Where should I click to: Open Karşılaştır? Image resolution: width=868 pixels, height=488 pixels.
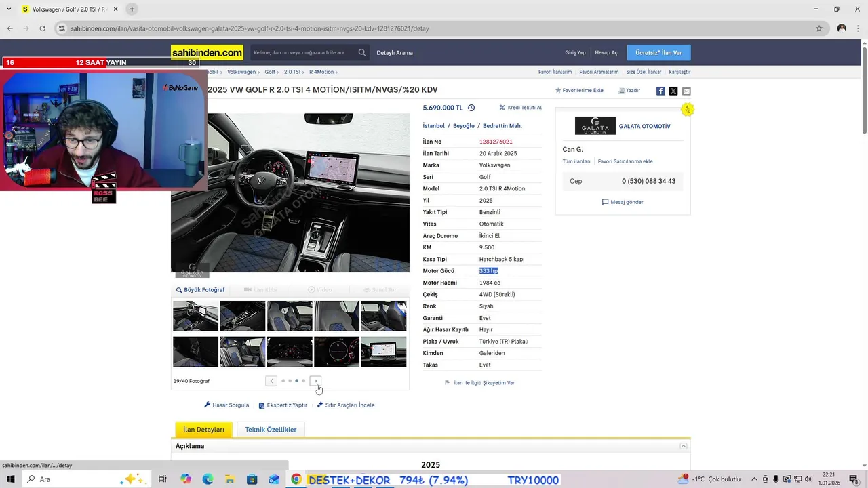(x=679, y=72)
